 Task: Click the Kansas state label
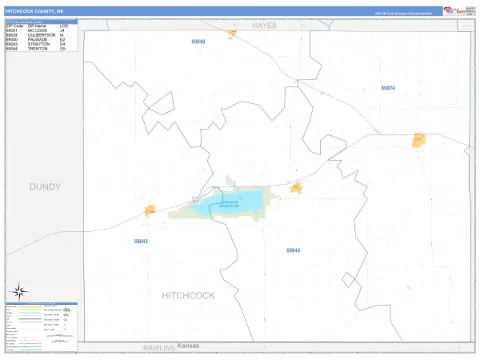(x=188, y=346)
